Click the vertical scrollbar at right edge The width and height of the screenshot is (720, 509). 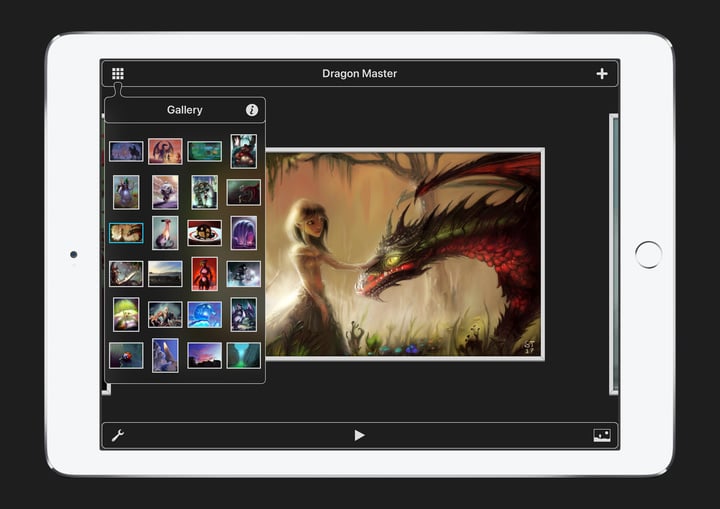pyautogui.click(x=613, y=254)
